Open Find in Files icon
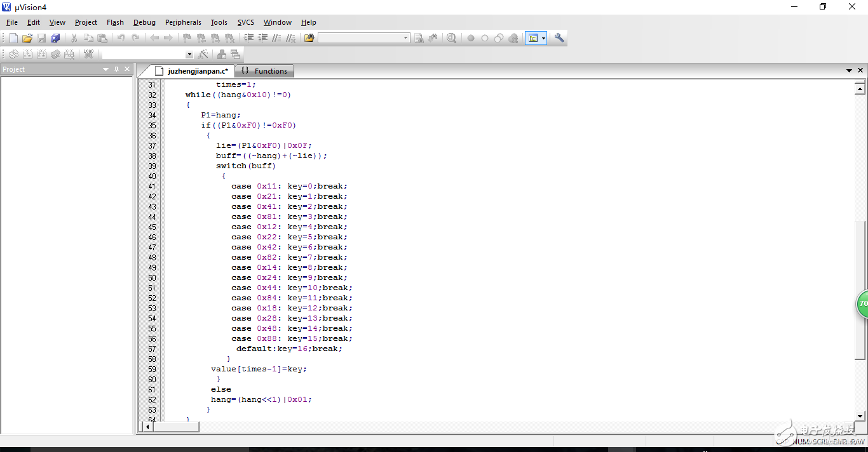The height and width of the screenshot is (452, 868). 309,38
